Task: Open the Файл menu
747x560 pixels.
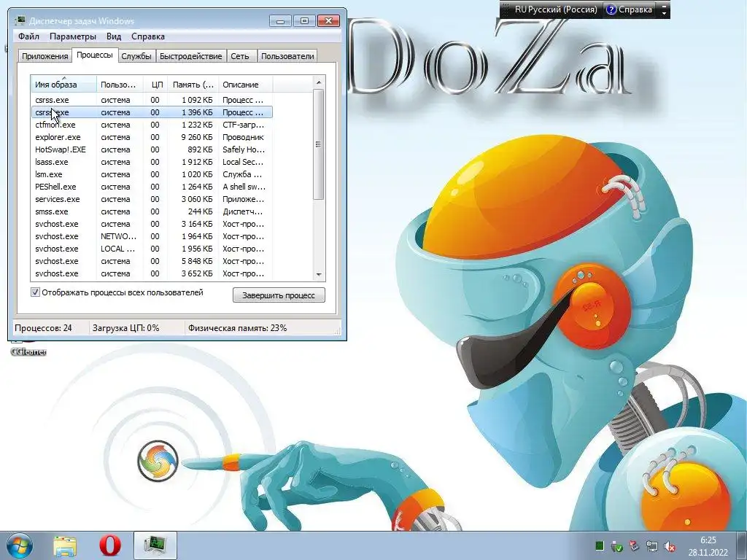Action: pos(28,36)
